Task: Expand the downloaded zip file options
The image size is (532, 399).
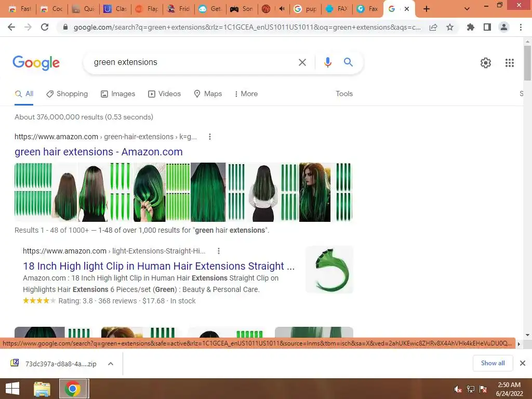Action: tap(111, 364)
